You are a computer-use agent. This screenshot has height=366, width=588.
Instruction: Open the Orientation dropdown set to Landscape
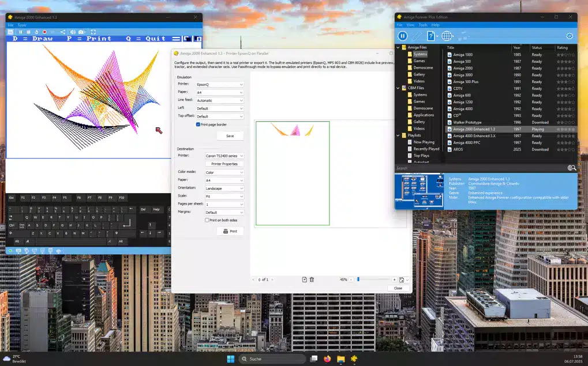click(224, 188)
